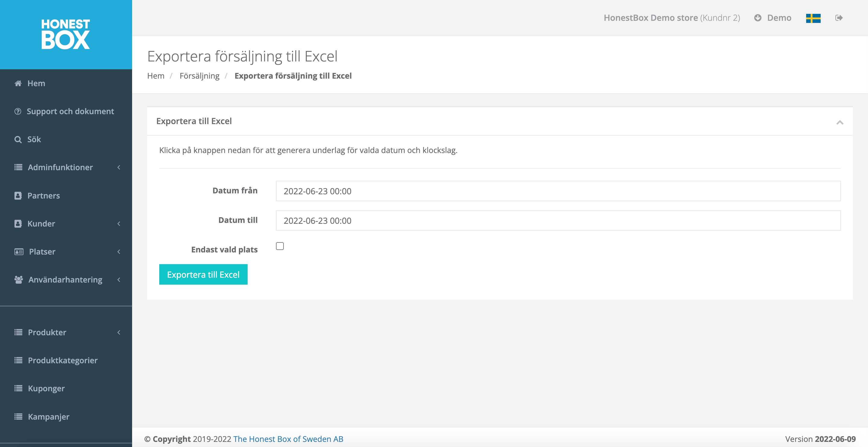Click the Support och dokument question icon
The image size is (868, 447).
(x=18, y=111)
